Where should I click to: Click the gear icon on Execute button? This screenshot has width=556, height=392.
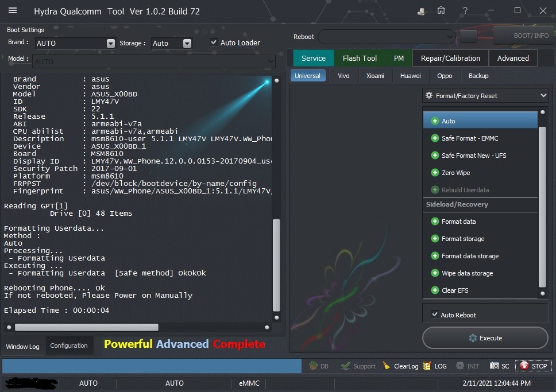473,338
